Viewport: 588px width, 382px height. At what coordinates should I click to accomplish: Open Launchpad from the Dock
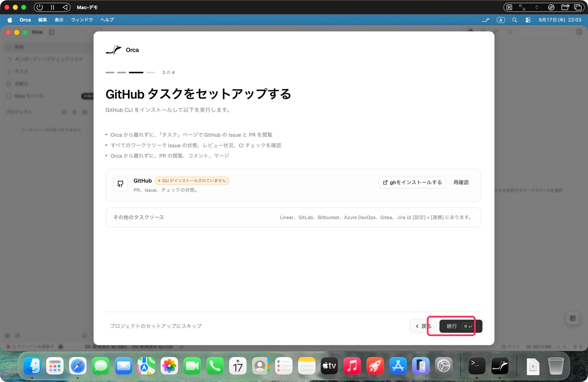[55, 366]
